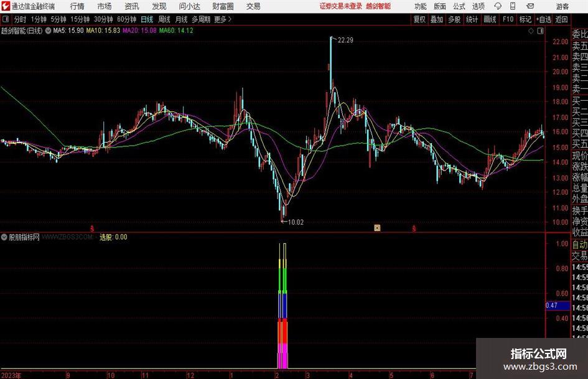Click the 10.02 low price label
Viewport: 588px width, 379px height.
pyautogui.click(x=296, y=222)
